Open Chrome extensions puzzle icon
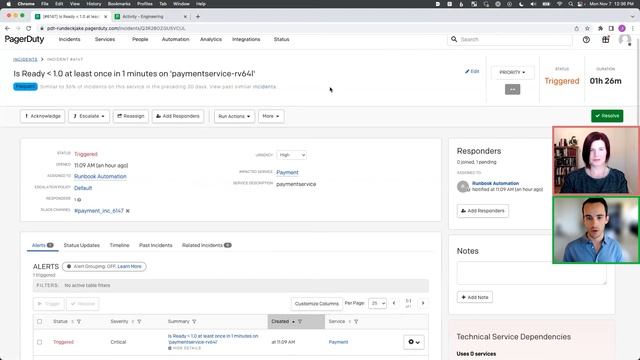Screen dimensions: 640x360 coord(600,28)
